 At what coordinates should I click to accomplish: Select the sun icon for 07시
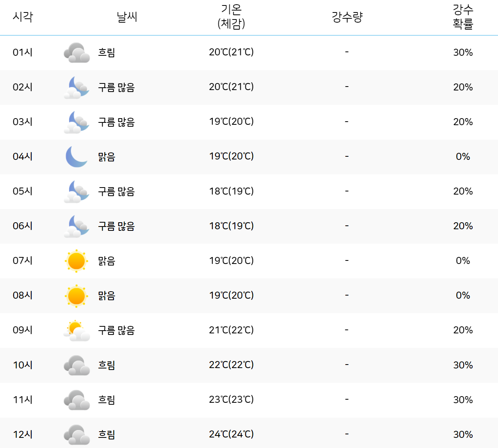point(77,261)
